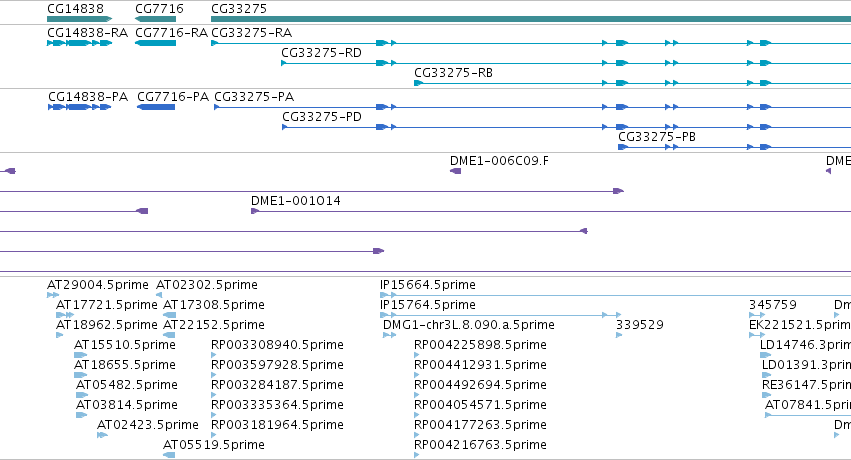The width and height of the screenshot is (851, 460).
Task: Click EST RP003181964.5prime
Action: coord(277,425)
